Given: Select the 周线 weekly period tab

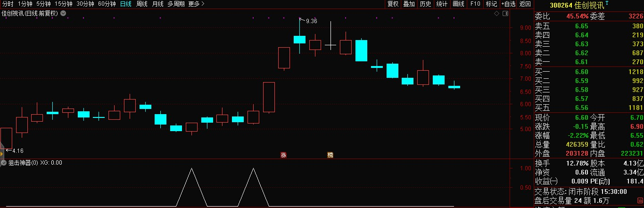Looking at the screenshot, I should (x=142, y=4).
